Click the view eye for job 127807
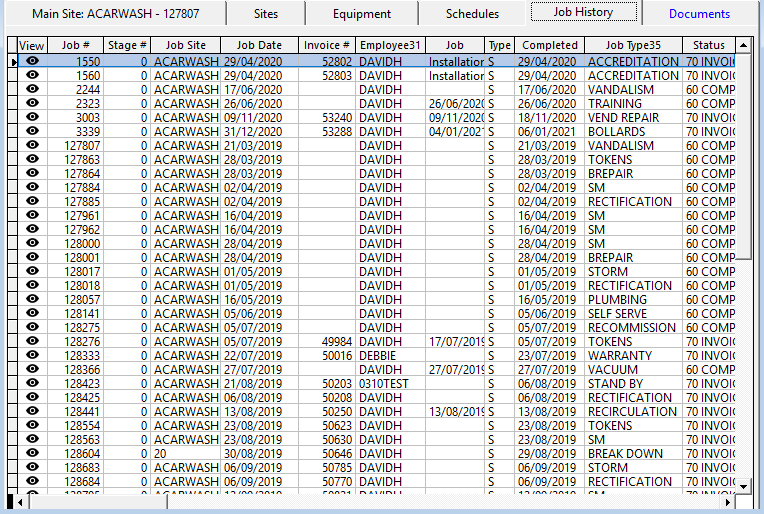 pyautogui.click(x=32, y=145)
